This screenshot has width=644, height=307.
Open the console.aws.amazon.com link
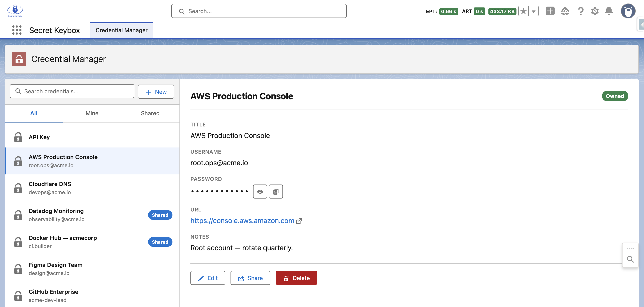[x=242, y=221]
